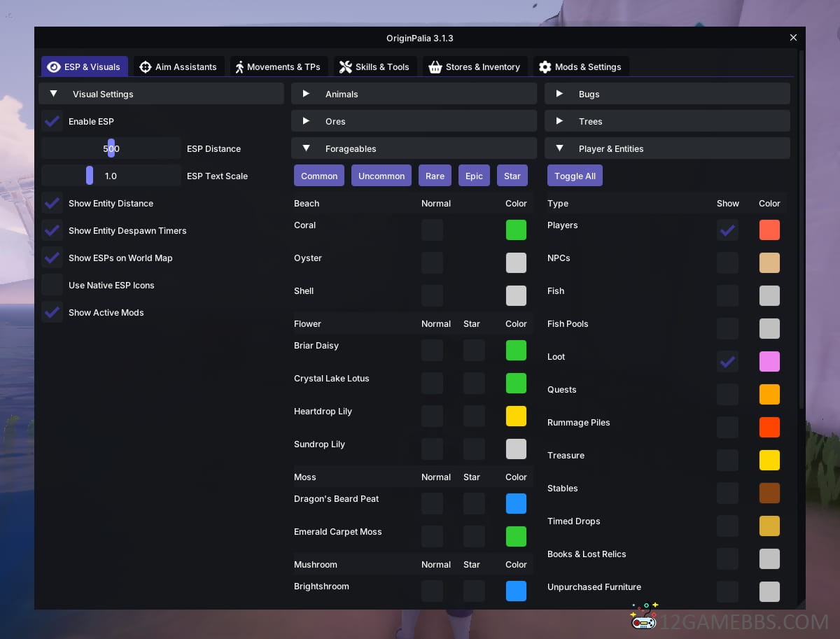Uncheck the Players Show checkbox
The height and width of the screenshot is (639, 840).
(x=727, y=230)
